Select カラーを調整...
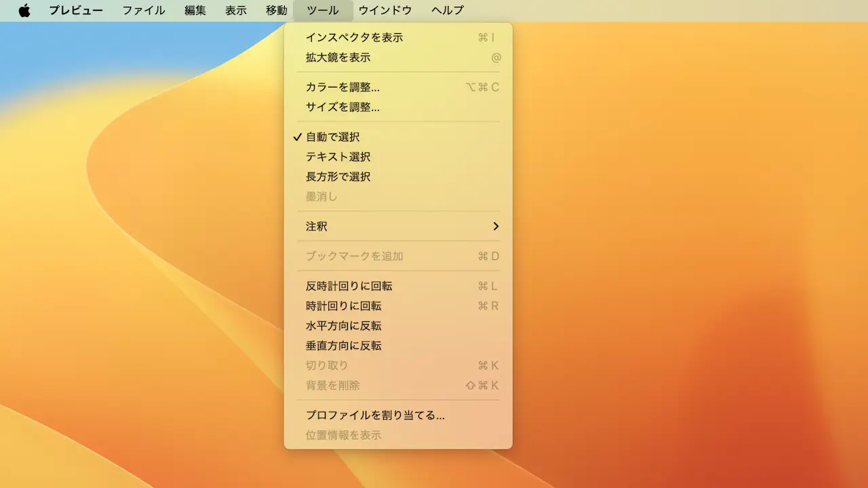Screen dimensions: 868x488 click(398, 87)
